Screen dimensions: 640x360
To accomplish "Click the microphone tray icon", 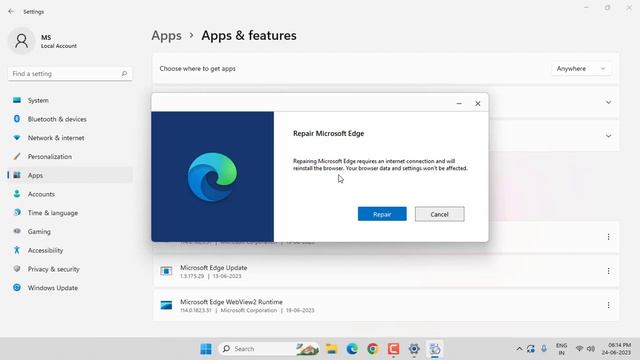I will [x=544, y=349].
